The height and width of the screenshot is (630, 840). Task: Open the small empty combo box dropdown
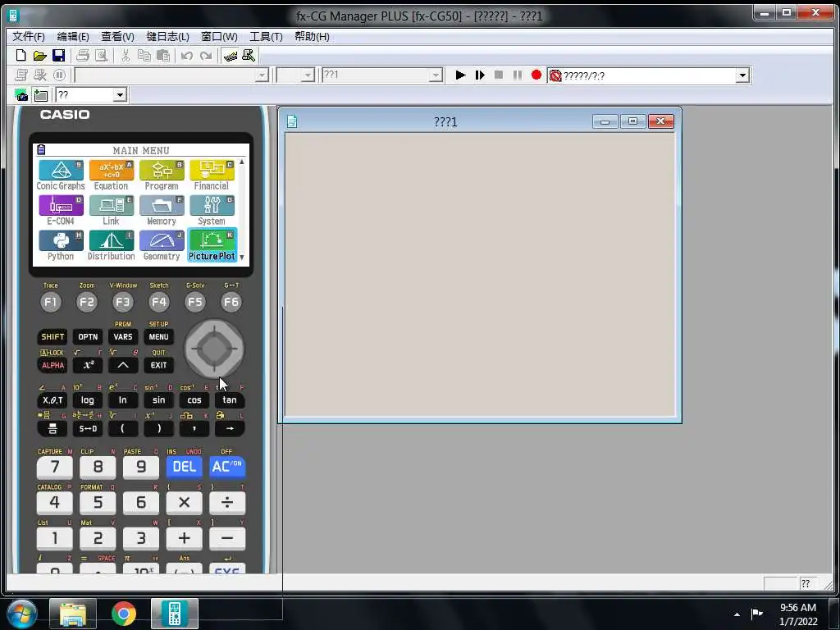tap(308, 75)
